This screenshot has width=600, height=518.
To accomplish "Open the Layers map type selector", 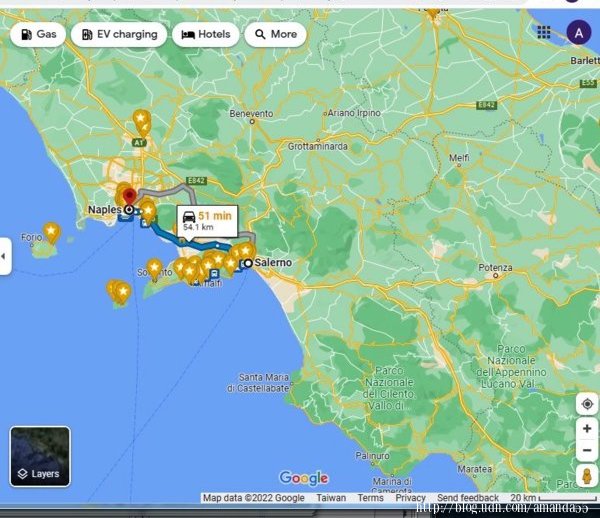I will click(x=40, y=457).
